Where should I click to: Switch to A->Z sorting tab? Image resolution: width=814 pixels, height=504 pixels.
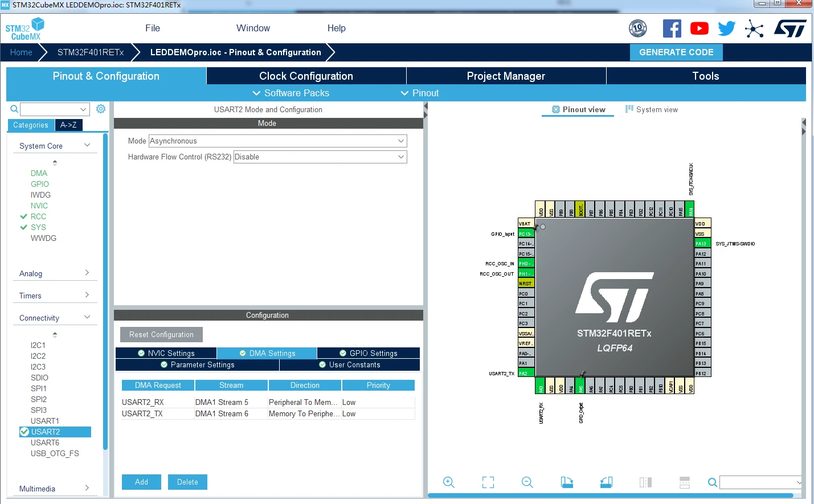tap(68, 125)
